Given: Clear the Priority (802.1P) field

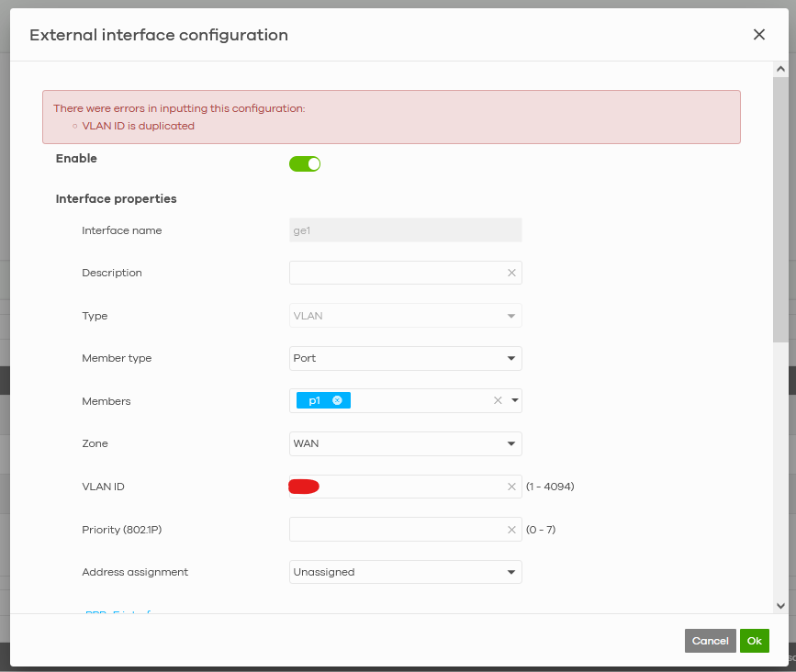Looking at the screenshot, I should (511, 530).
